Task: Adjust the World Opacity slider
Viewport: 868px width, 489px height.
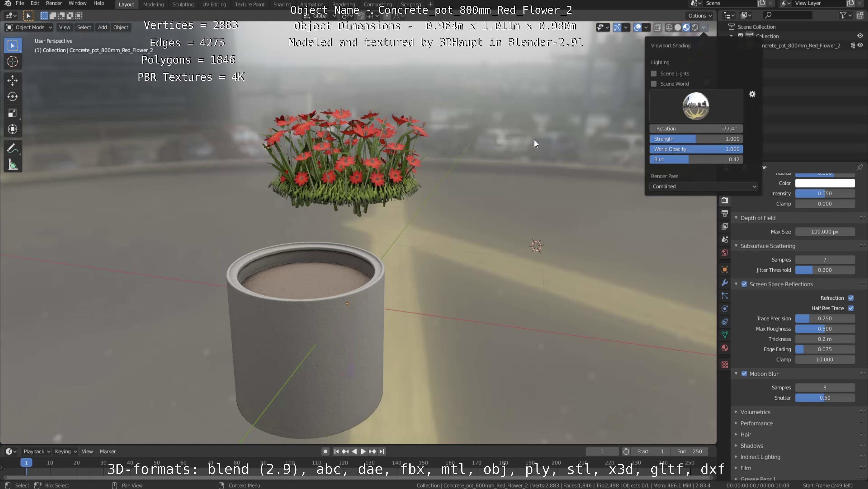Action: click(x=696, y=149)
